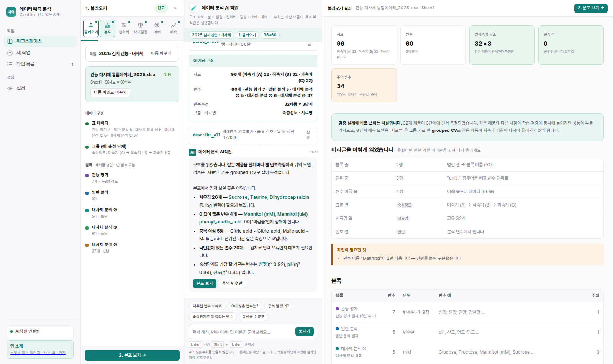Click the 96×60 chip in chat header
The image size is (613, 364).
tap(270, 35)
